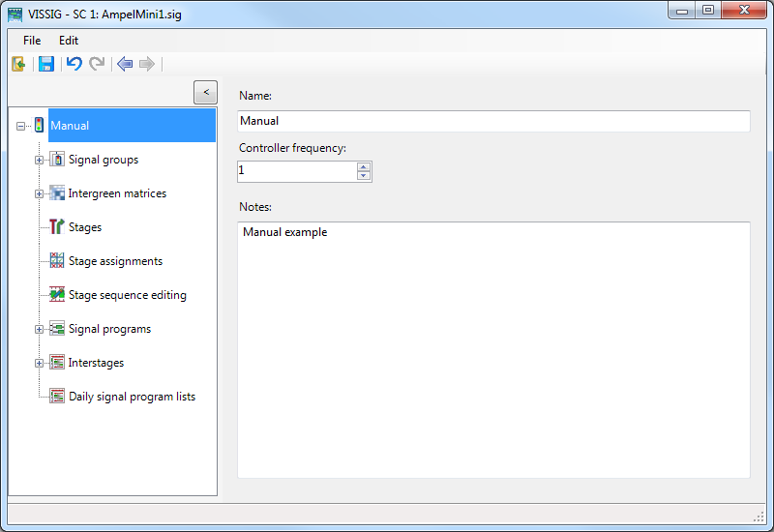Expand the Signal groups tree node
Screen dimensions: 774x532
[40, 160]
